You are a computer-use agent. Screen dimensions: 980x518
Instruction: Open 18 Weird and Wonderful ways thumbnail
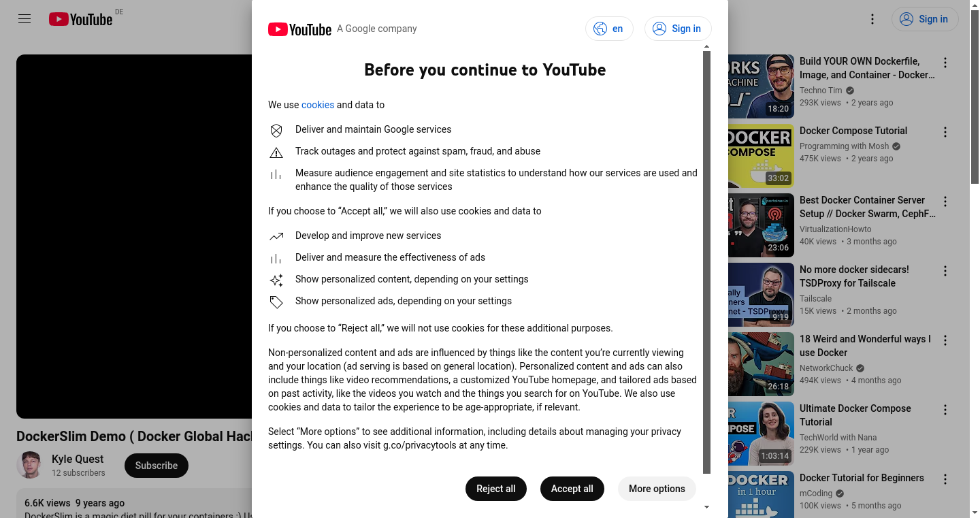(761, 364)
